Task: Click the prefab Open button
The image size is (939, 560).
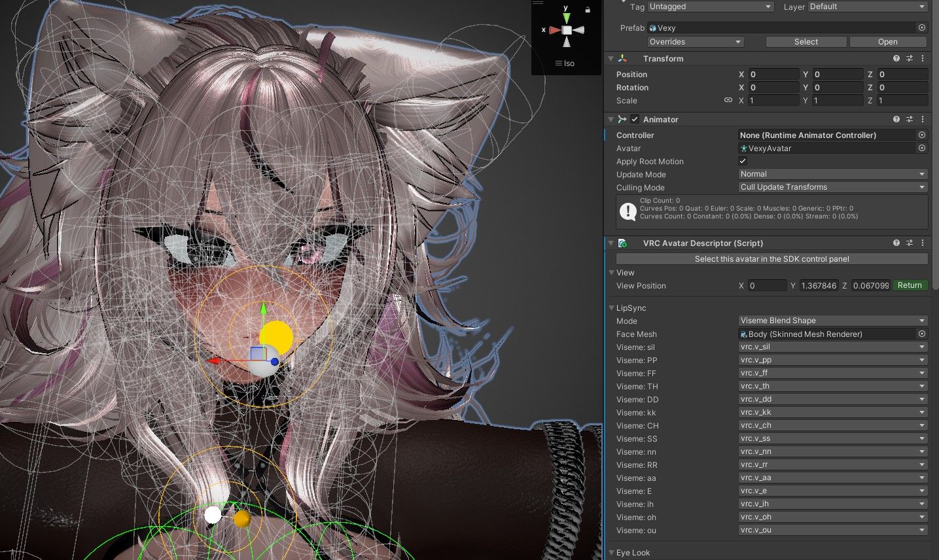Action: click(888, 41)
